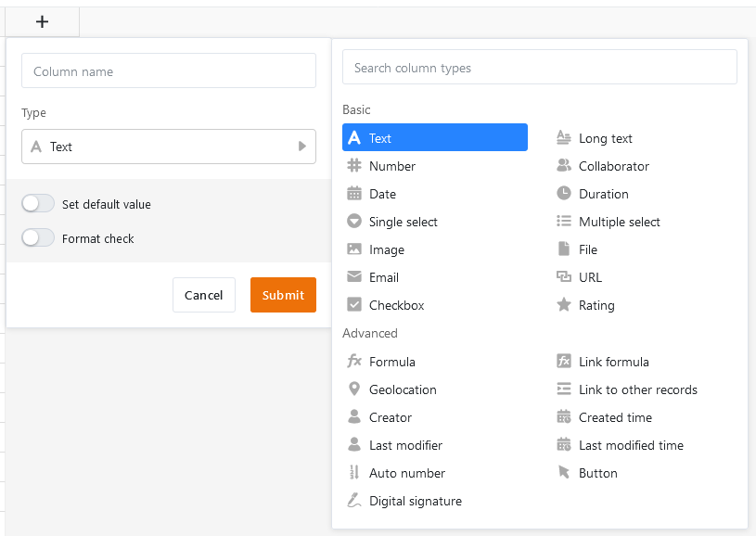Image resolution: width=756 pixels, height=536 pixels.
Task: Pick the Checkbox column type
Action: coord(396,305)
